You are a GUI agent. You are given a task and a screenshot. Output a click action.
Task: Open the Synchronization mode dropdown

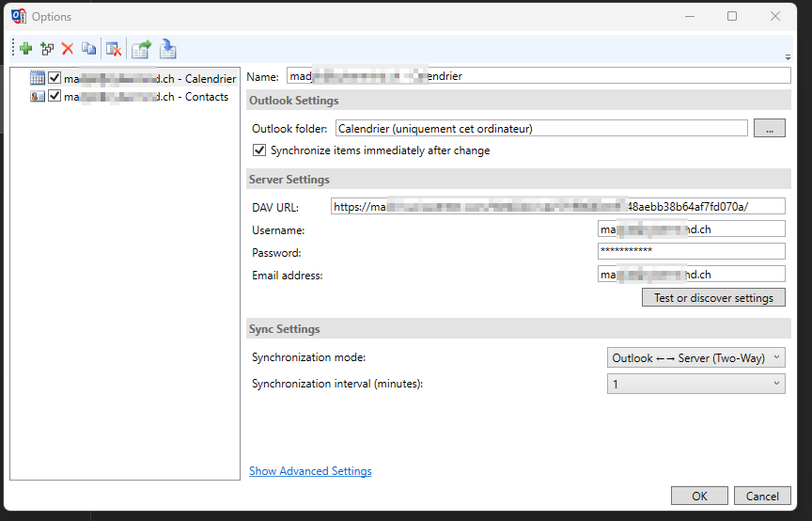pos(695,358)
